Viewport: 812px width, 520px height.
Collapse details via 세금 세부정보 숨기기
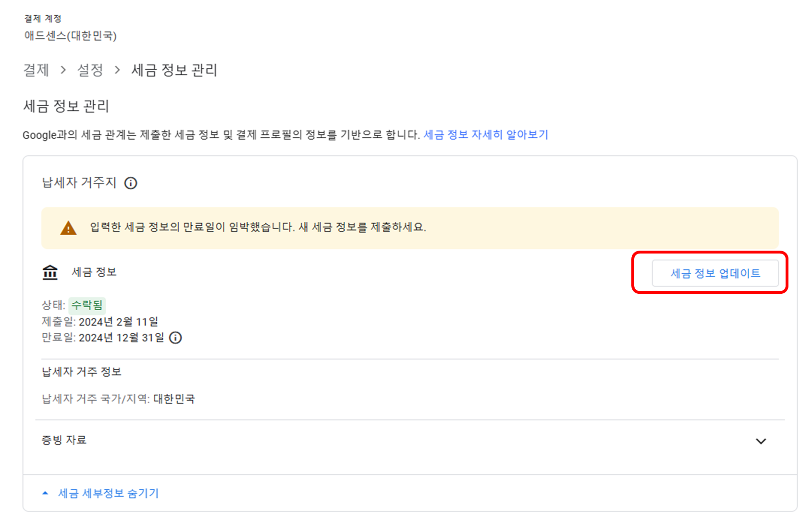point(108,493)
